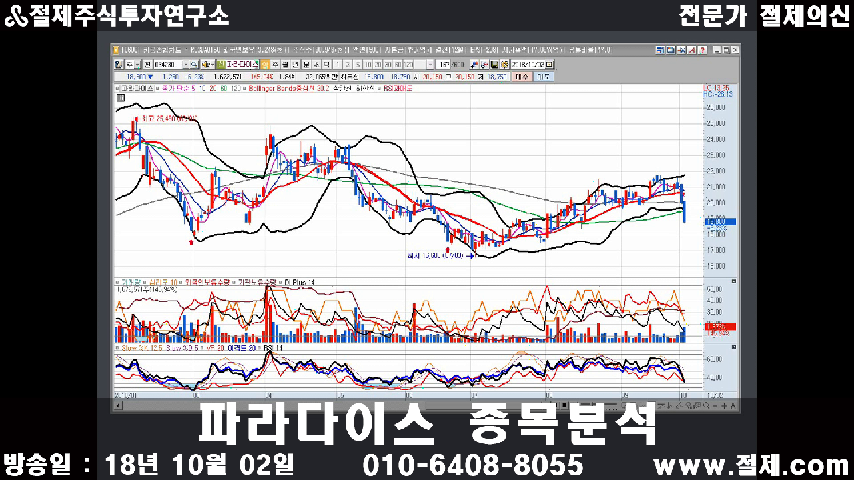
Task: Expand the stock code dropdown arrow
Action: click(186, 64)
